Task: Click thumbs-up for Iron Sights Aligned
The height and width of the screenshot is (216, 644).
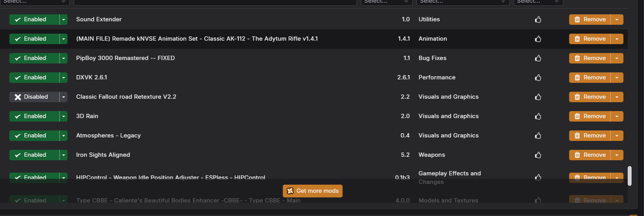Action: coord(538,155)
